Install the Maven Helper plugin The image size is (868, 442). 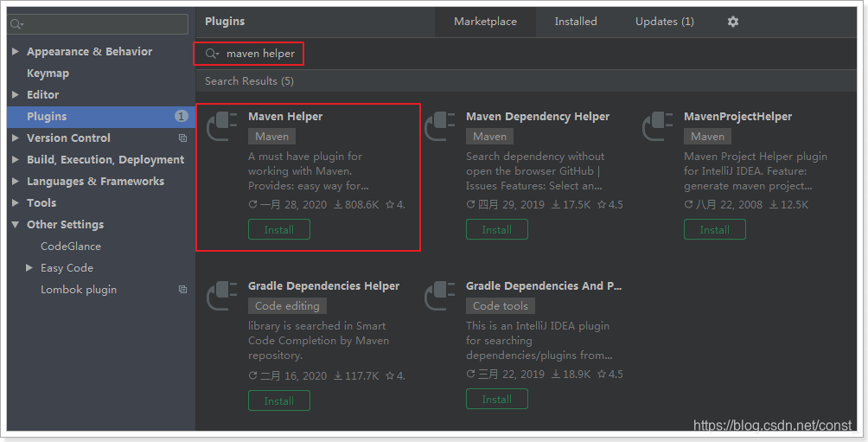click(279, 230)
